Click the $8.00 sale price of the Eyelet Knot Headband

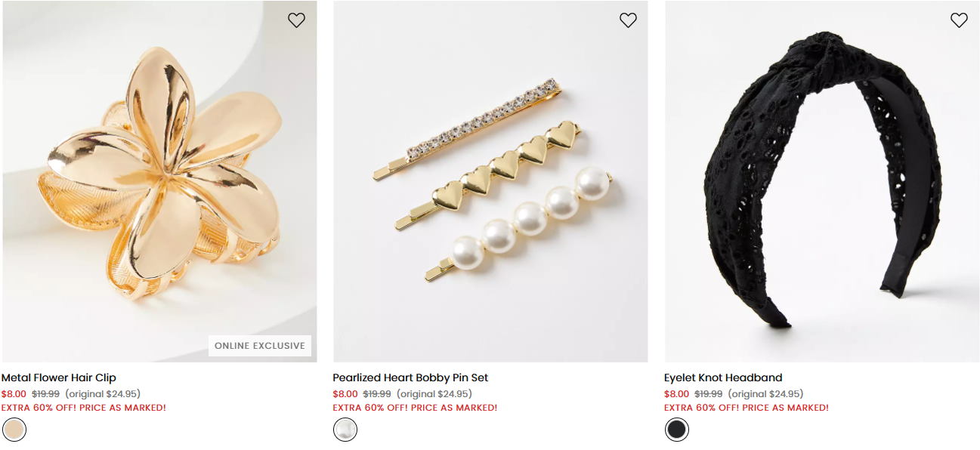(676, 394)
